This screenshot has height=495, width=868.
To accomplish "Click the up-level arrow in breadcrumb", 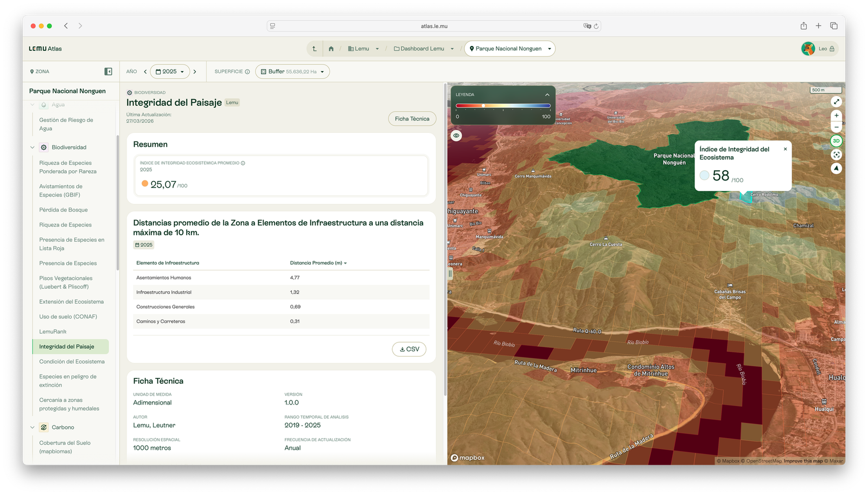I will coord(314,49).
